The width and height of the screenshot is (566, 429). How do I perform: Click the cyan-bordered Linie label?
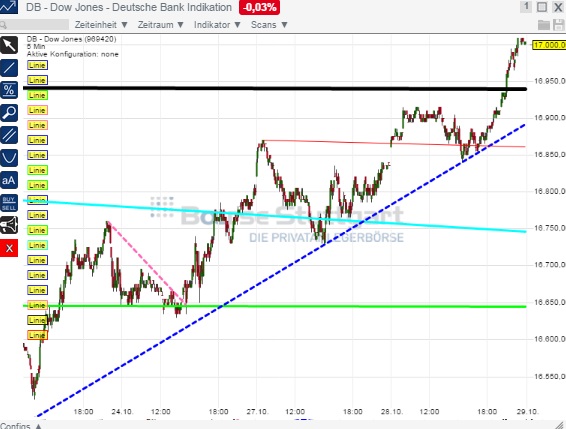pyautogui.click(x=37, y=245)
